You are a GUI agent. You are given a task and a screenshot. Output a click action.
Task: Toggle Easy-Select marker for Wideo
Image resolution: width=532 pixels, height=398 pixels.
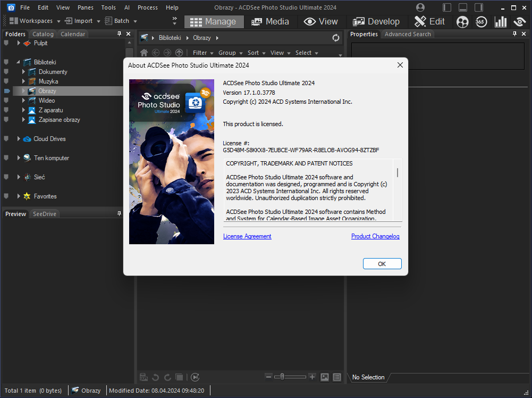pos(6,101)
